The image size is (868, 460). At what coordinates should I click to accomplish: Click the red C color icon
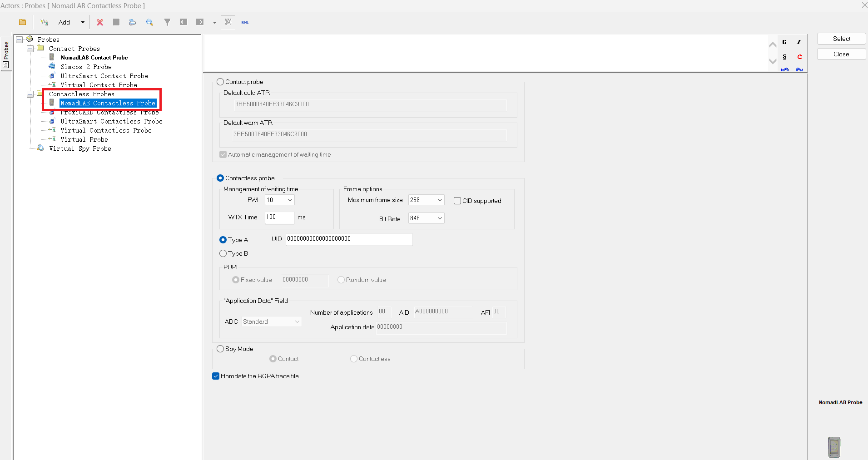[x=799, y=57]
